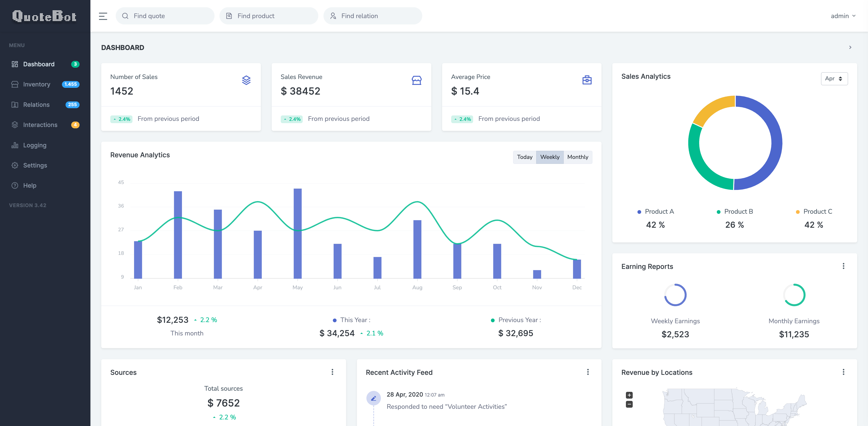Select the Weekly revenue view
The width and height of the screenshot is (868, 426).
tap(550, 157)
